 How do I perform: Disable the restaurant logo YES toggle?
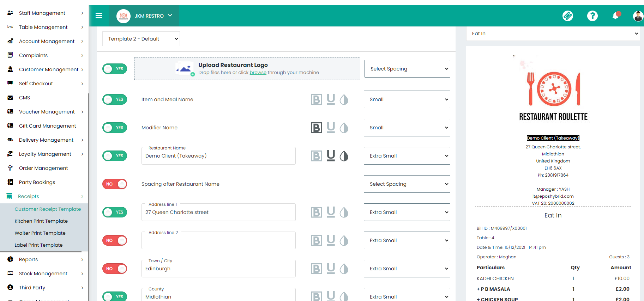pos(115,69)
